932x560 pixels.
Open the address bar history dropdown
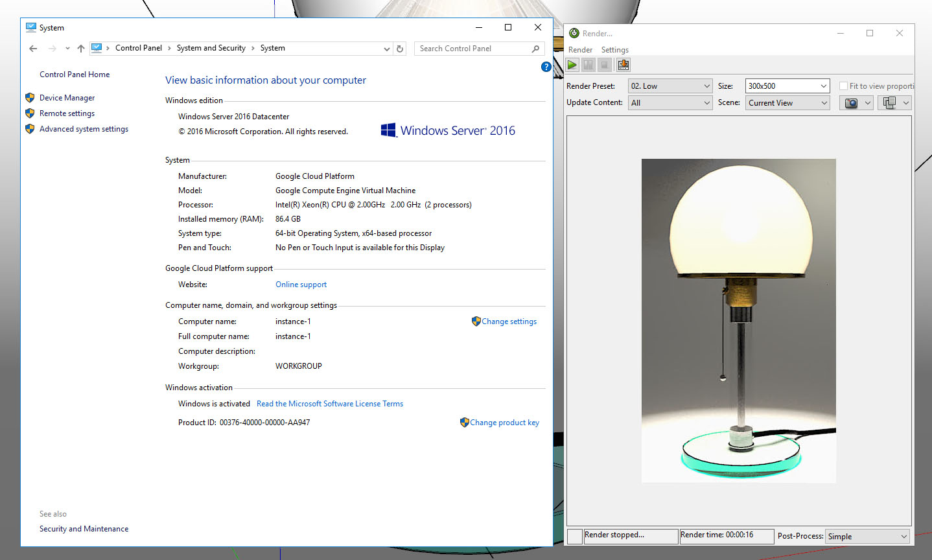coord(387,49)
